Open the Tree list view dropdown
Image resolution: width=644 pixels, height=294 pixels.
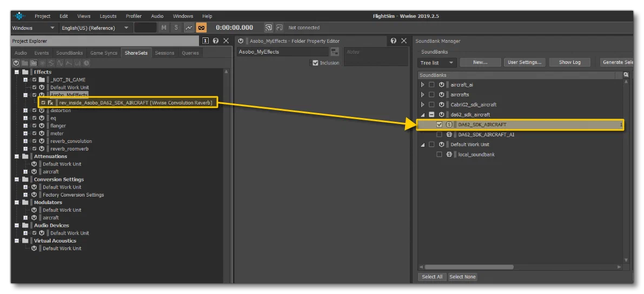pyautogui.click(x=437, y=62)
